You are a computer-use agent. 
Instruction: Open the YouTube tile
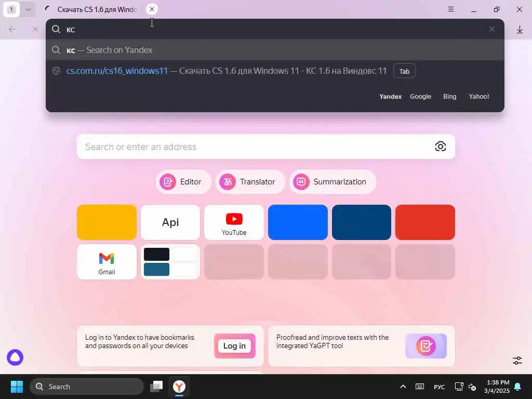tap(234, 222)
